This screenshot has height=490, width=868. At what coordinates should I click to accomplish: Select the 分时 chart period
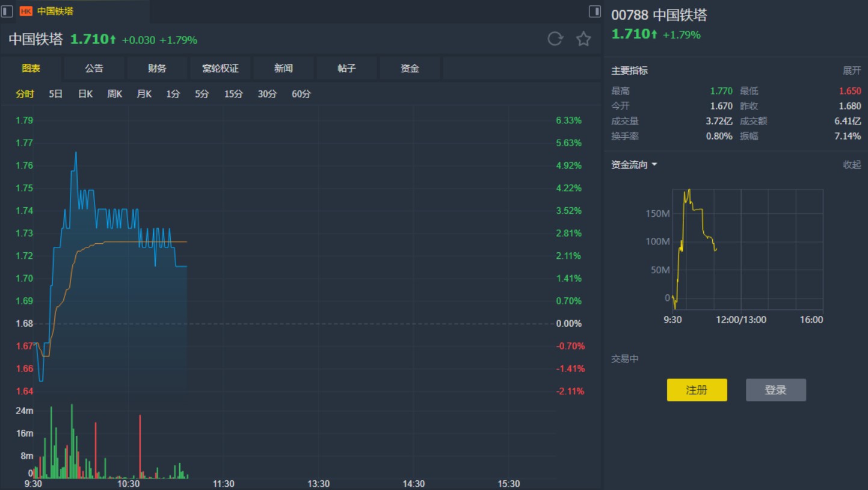coord(25,94)
